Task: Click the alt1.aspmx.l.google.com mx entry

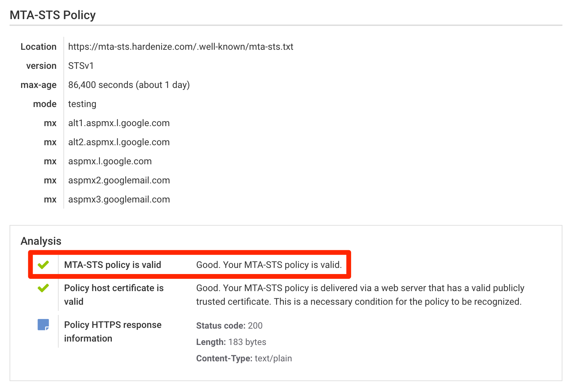Action: tap(119, 123)
